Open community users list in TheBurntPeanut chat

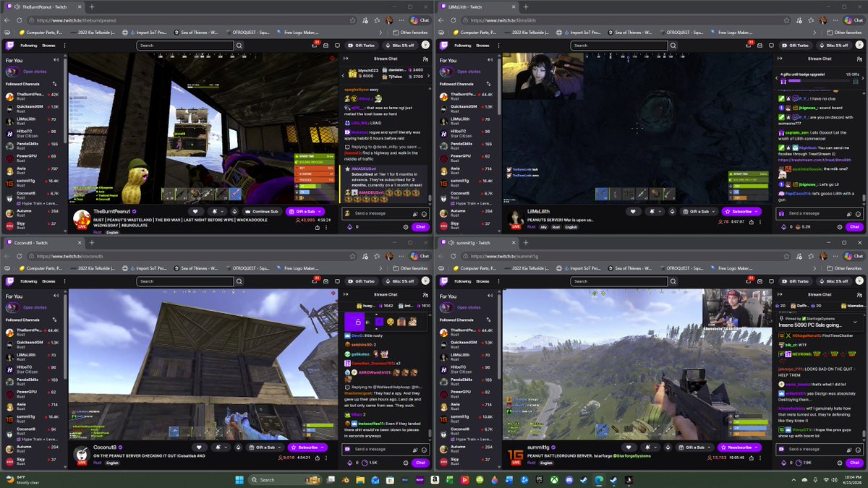[424, 59]
